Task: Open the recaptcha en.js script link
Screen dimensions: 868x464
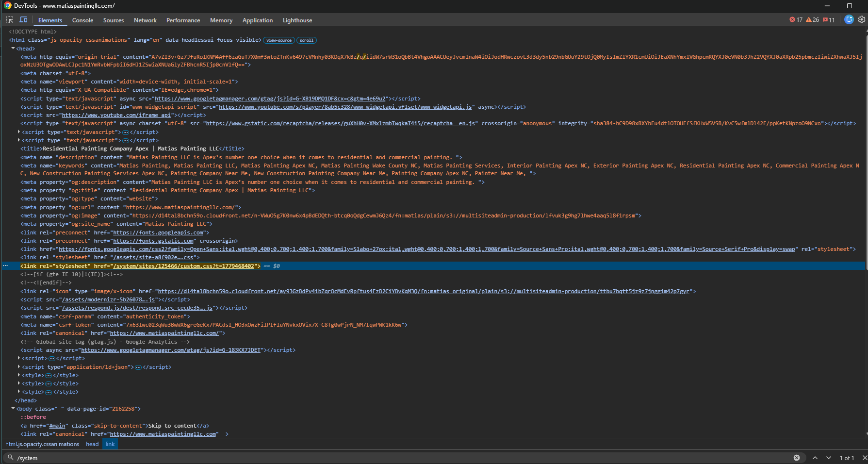Action: click(x=341, y=123)
